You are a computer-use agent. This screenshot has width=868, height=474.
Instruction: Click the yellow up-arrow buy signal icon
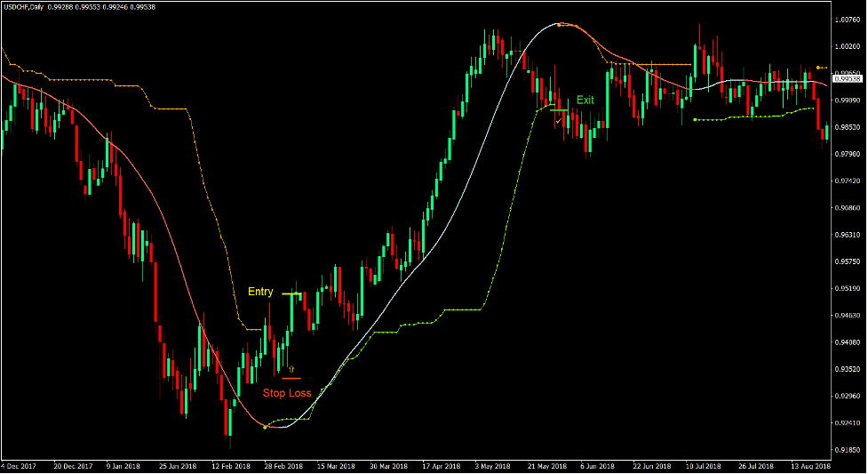coord(291,366)
